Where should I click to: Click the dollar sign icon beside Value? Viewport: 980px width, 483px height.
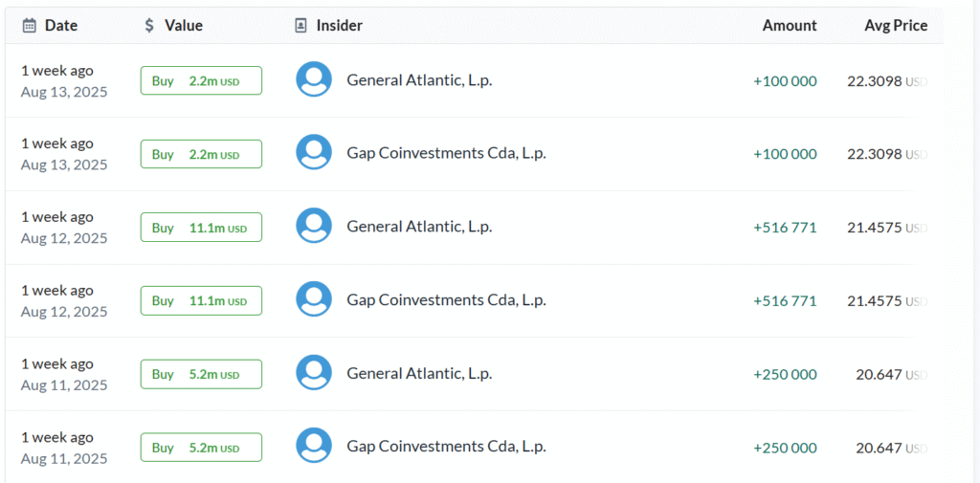(x=149, y=26)
